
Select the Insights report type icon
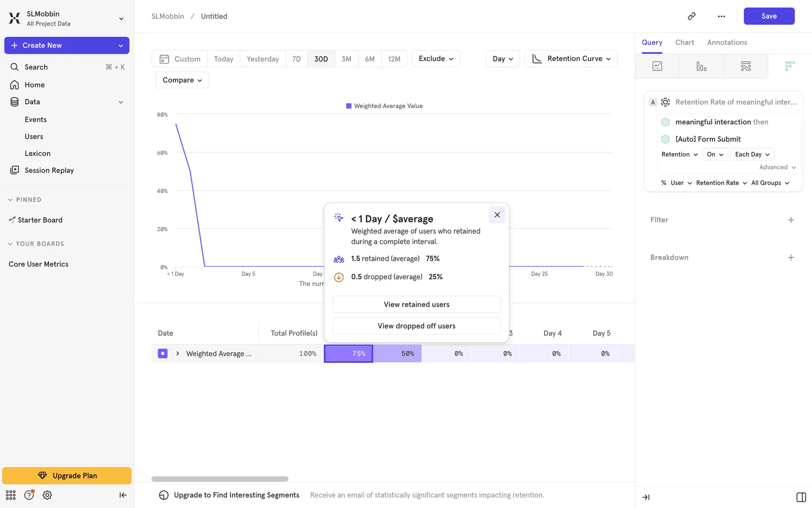tap(657, 66)
